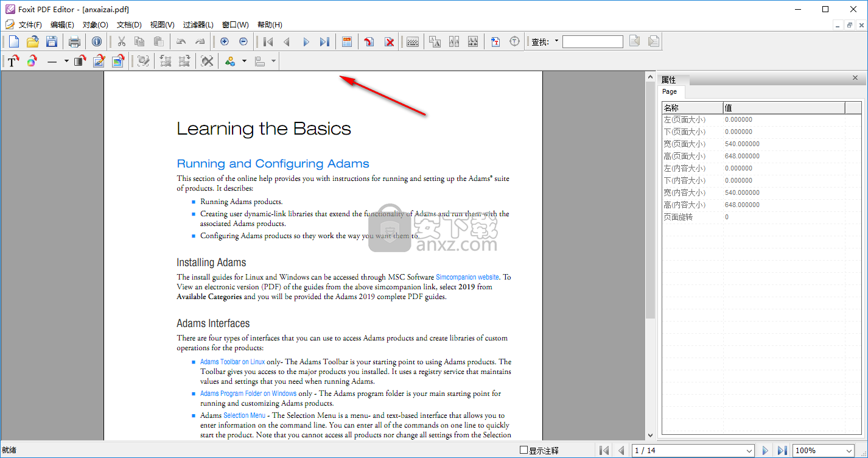
Task: Open the 'Adams Toolbar on Linux' link
Action: point(233,362)
